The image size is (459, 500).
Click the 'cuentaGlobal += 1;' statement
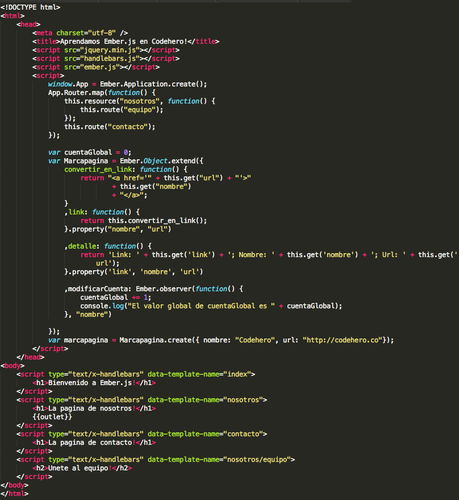click(116, 297)
